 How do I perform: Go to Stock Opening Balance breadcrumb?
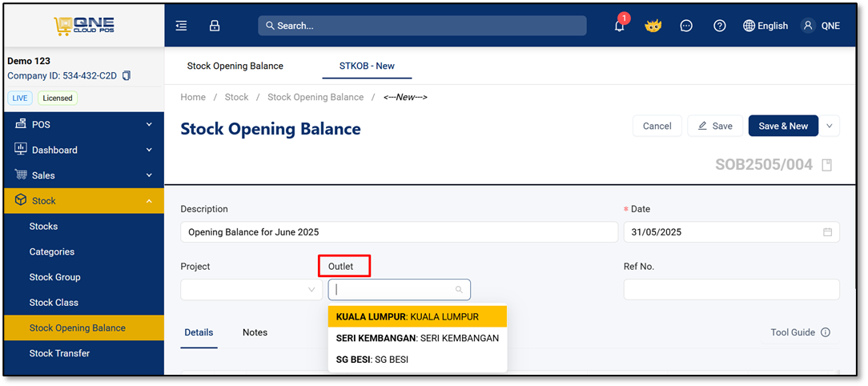coord(315,97)
